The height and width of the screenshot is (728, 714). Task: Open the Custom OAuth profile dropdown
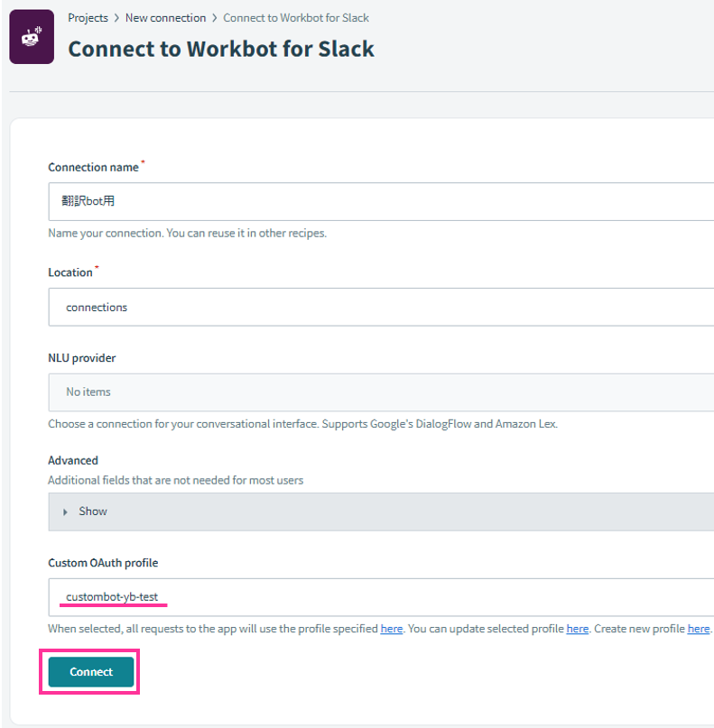[381, 597]
